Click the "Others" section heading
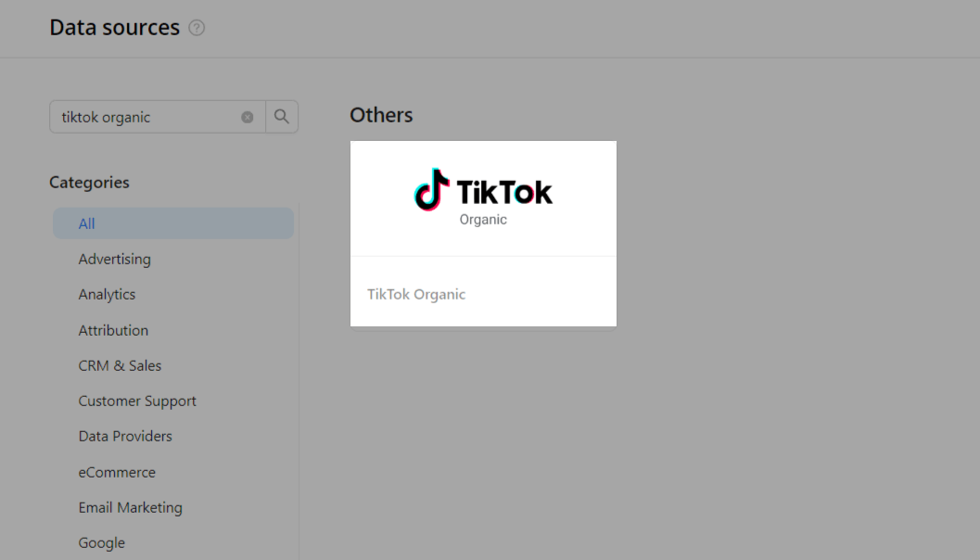980x560 pixels. [x=381, y=115]
